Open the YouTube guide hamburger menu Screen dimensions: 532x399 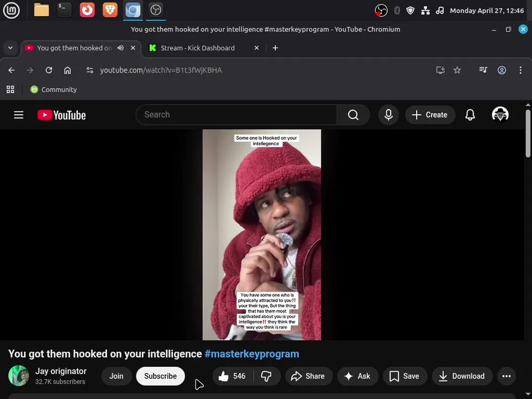click(19, 115)
